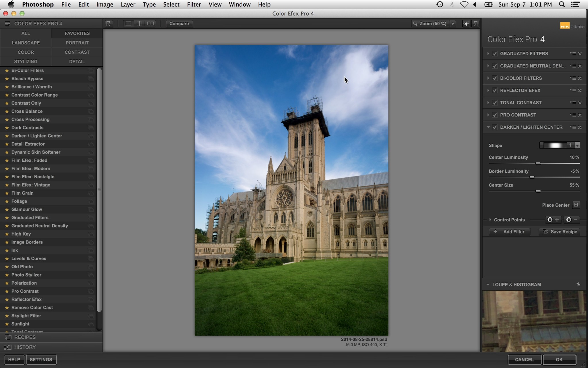Viewport: 588px width, 368px height.
Task: Click the filter list scrollbar
Action: (x=99, y=190)
